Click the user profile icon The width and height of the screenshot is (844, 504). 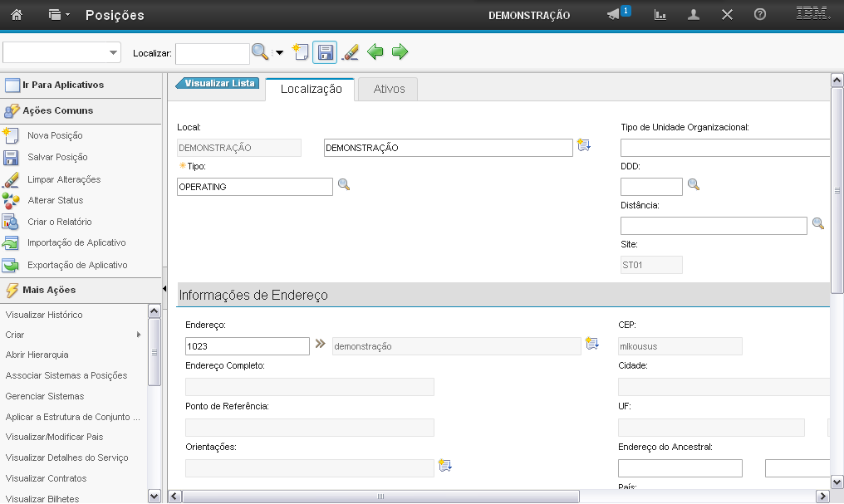(694, 15)
